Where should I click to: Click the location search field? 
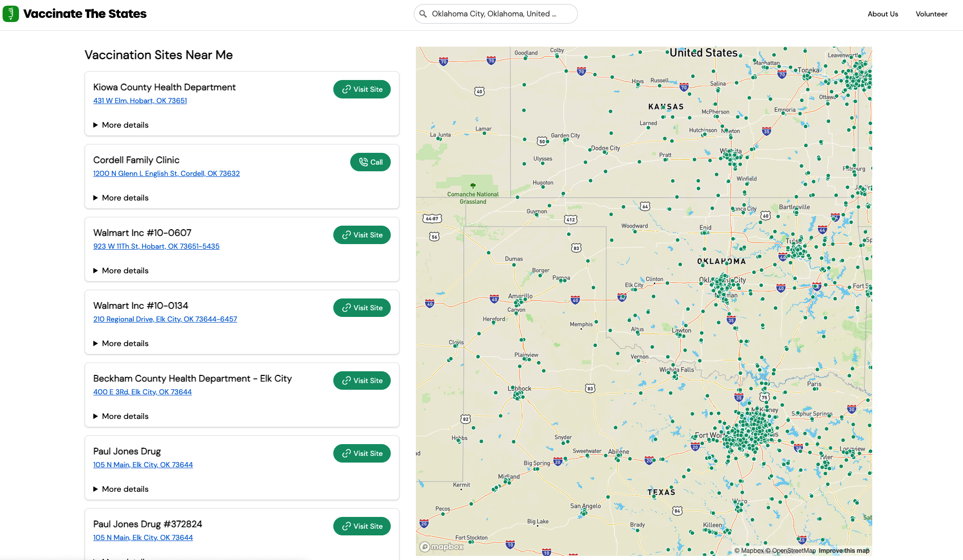coord(495,14)
